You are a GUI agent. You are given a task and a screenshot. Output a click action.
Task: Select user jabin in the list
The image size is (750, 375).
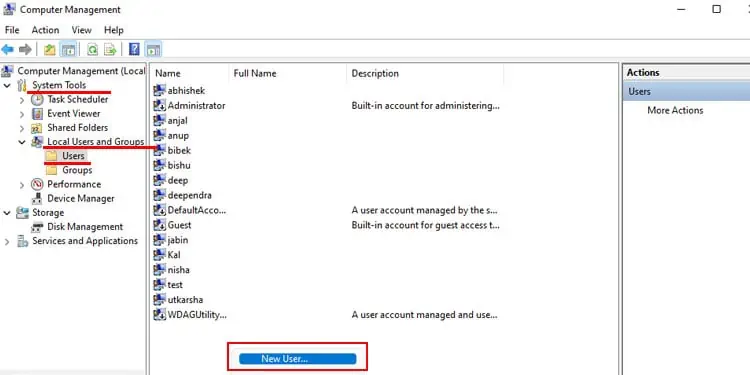(178, 240)
